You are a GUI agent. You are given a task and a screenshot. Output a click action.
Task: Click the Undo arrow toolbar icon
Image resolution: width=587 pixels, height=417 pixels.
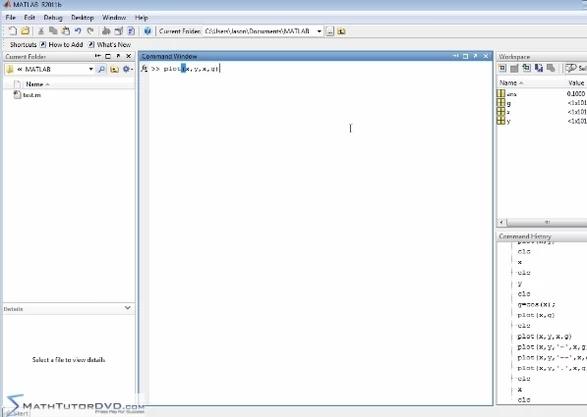tap(78, 31)
